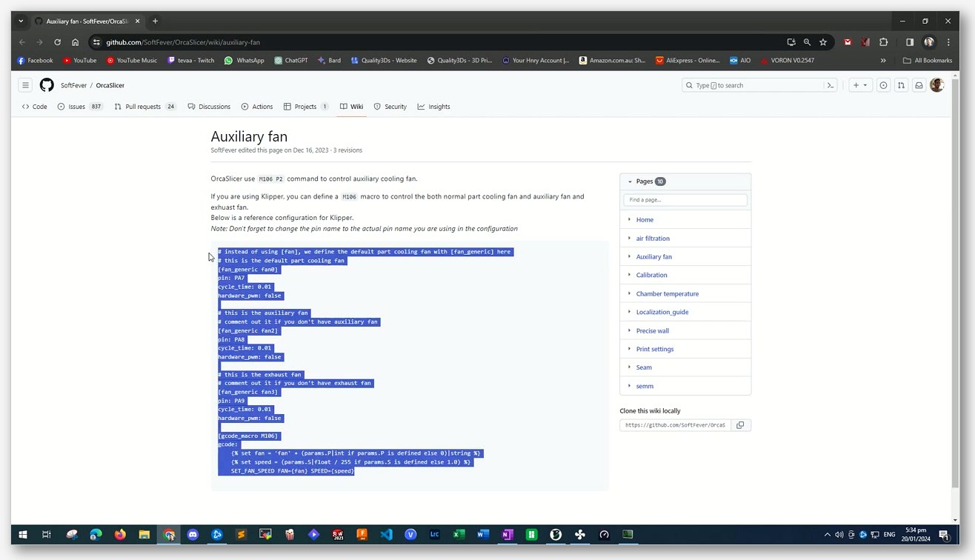
Task: Select the wiki clone URL field
Action: pyautogui.click(x=676, y=425)
